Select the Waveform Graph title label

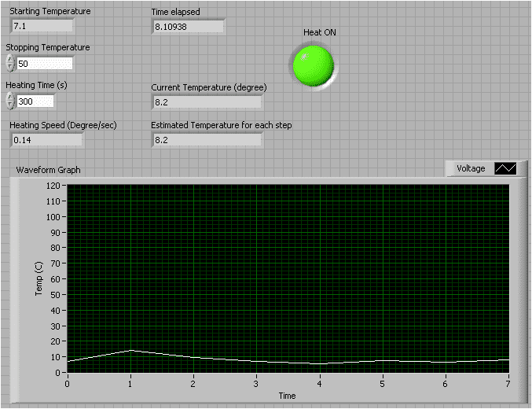click(48, 169)
